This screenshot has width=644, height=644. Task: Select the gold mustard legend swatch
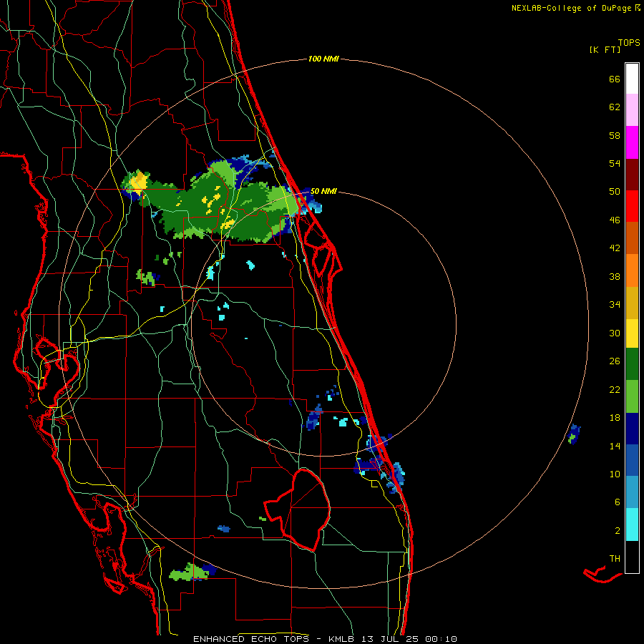[x=632, y=303]
